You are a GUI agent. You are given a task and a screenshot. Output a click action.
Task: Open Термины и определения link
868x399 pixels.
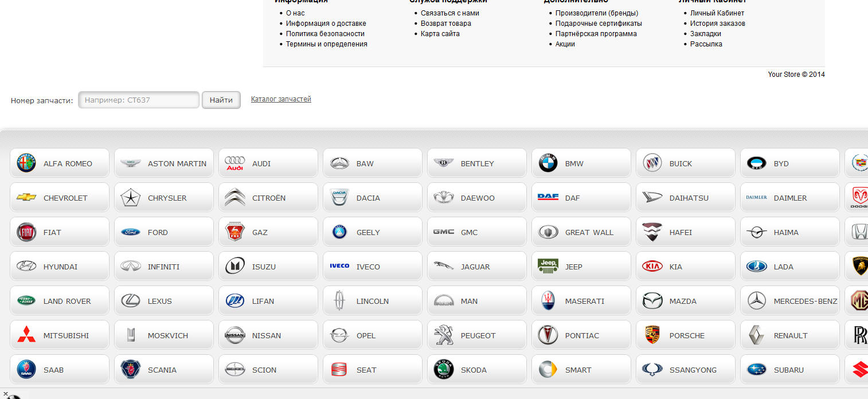tap(327, 44)
